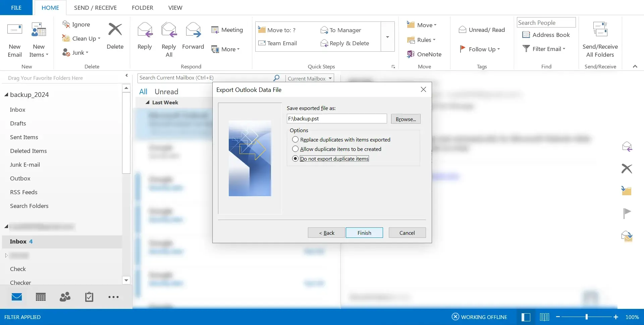Open the Move dropdown

(x=422, y=25)
